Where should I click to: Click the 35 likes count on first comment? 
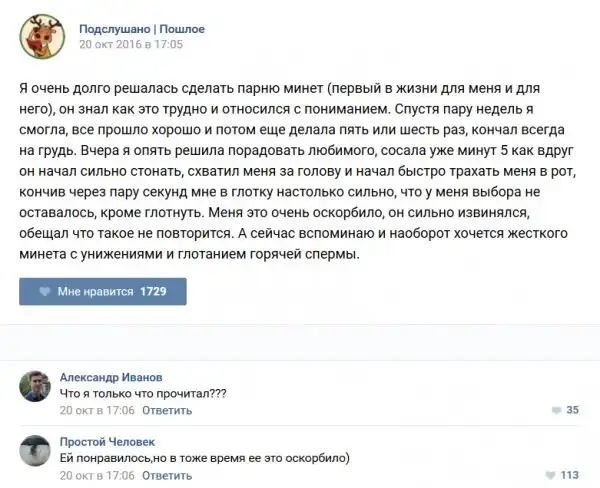coord(573,410)
